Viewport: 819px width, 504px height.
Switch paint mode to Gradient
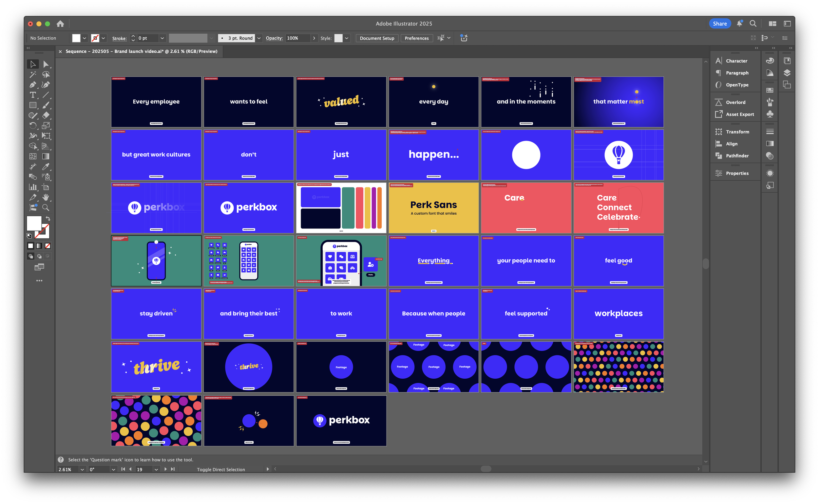[39, 246]
